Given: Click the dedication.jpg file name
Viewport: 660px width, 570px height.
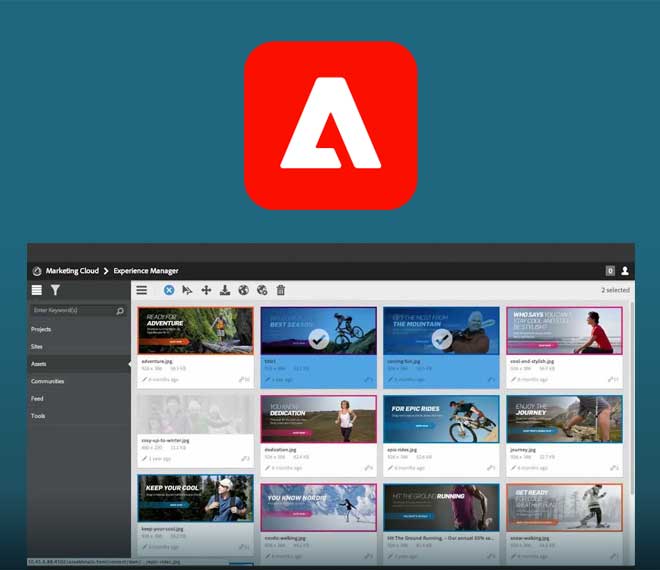Looking at the screenshot, I should [x=280, y=450].
